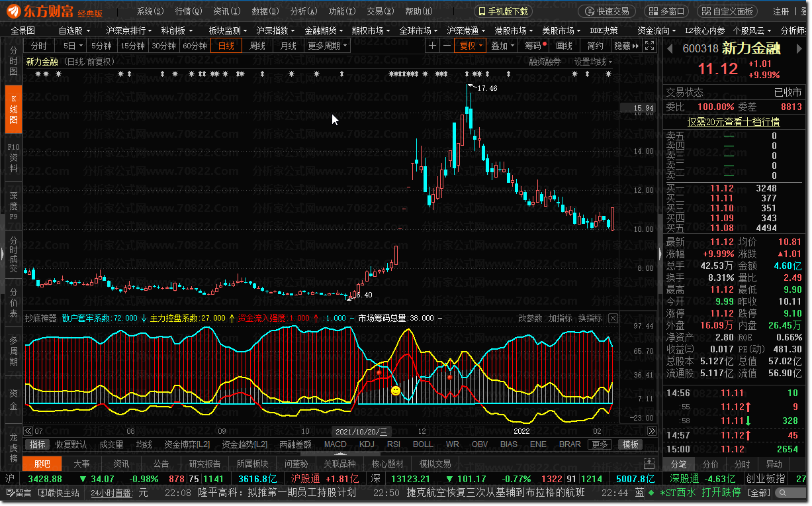This screenshot has height=506, width=812.
Task: Open 快速交易 quick trade
Action: click(606, 11)
